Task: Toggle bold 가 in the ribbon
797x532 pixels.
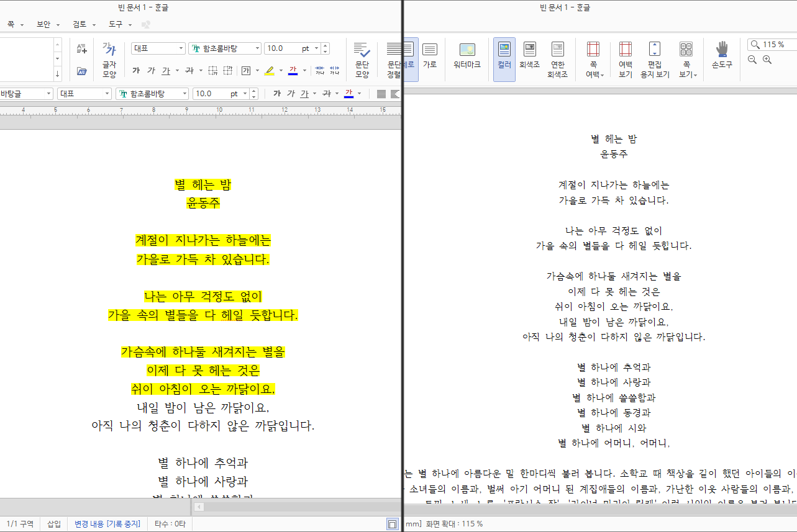Action: pos(136,71)
